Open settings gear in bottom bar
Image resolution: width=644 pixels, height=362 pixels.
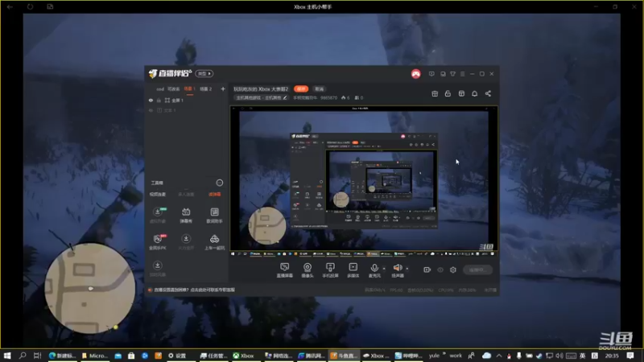point(453,269)
